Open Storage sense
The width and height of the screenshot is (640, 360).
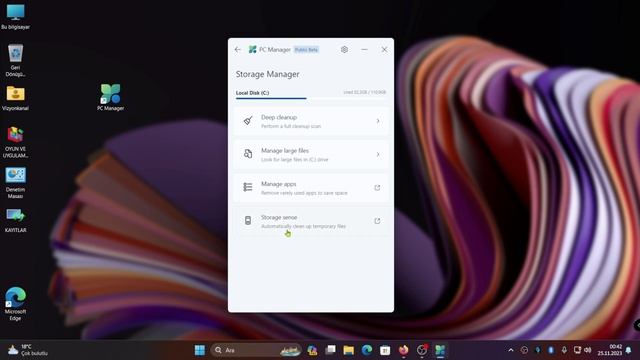311,222
